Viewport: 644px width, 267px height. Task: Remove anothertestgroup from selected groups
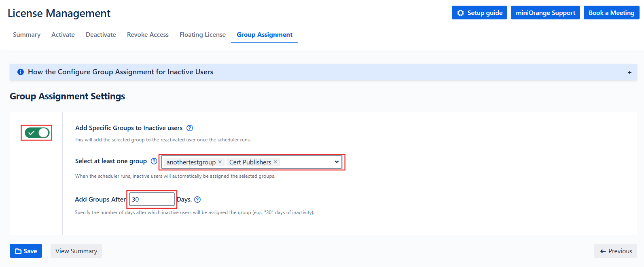click(220, 162)
